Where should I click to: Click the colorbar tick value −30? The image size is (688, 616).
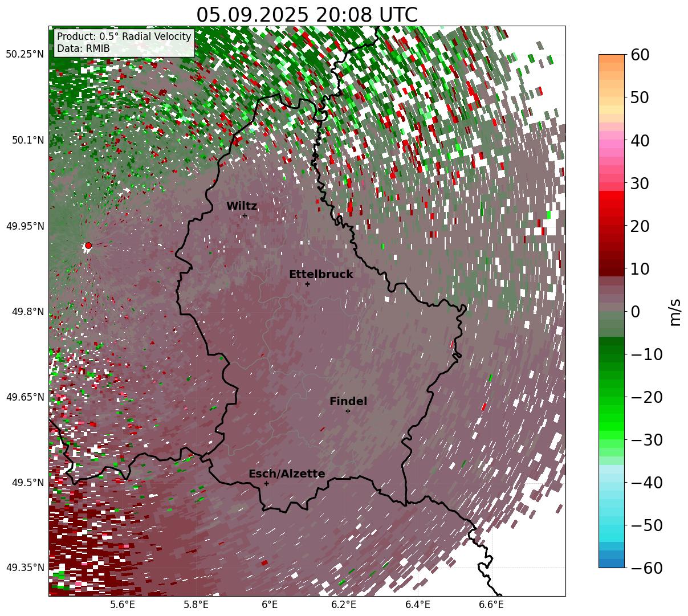646,440
